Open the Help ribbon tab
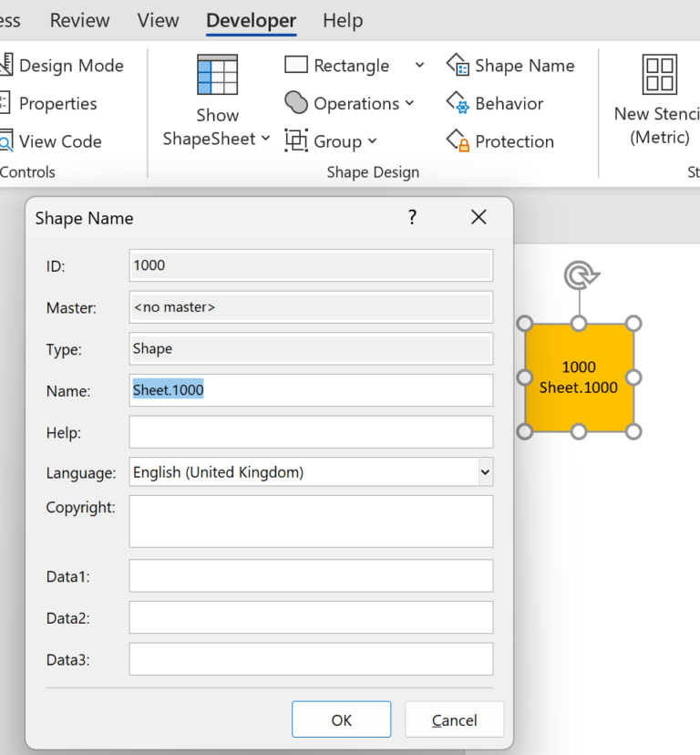The width and height of the screenshot is (700, 755). point(343,20)
